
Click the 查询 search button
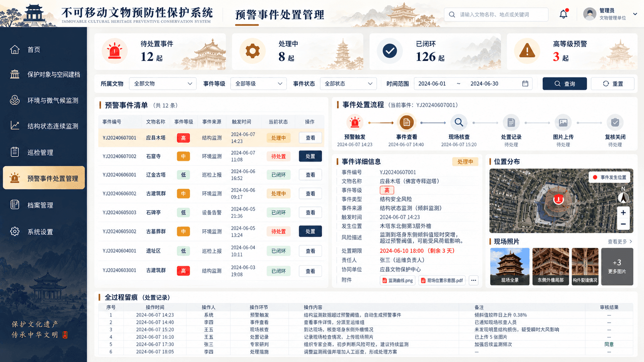click(x=565, y=83)
